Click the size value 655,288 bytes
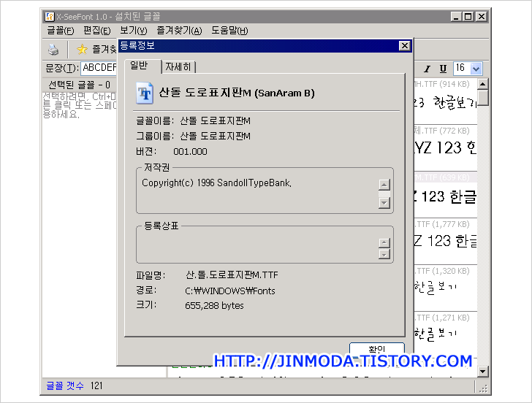The width and height of the screenshot is (532, 403). pos(214,306)
